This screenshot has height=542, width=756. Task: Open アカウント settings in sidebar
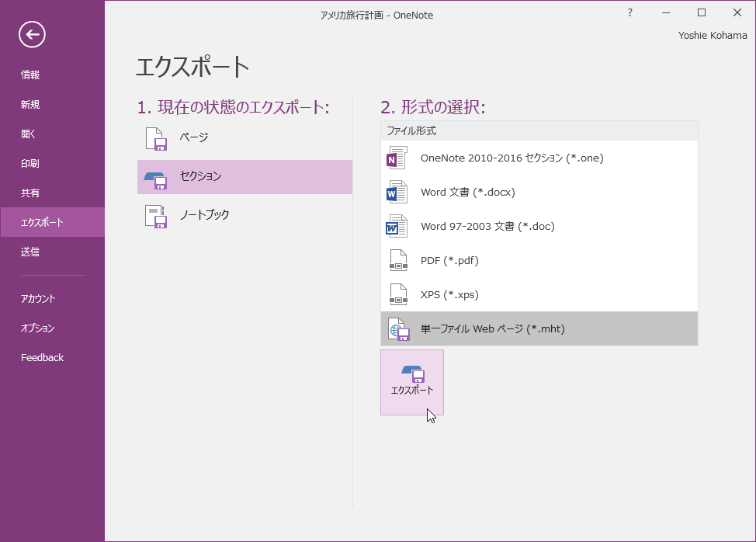38,298
